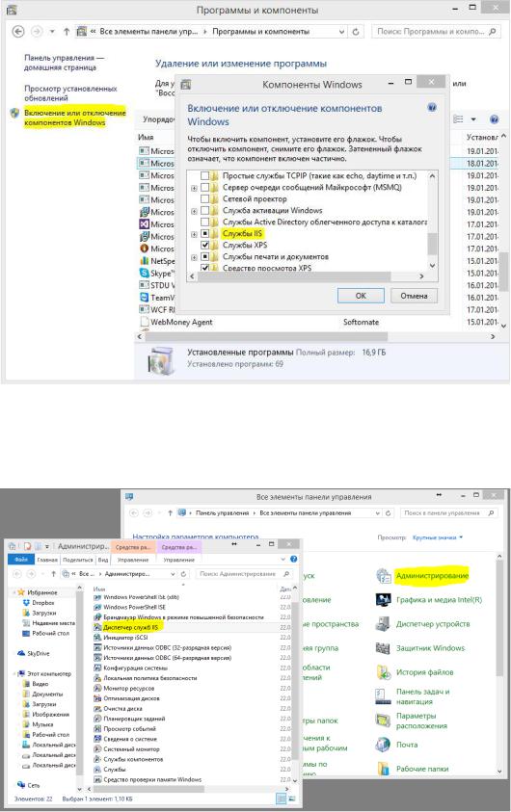Toggle Сервер очереди сообщений (MSMQ) checkbox
This screenshot has height=812, width=511.
(x=205, y=187)
